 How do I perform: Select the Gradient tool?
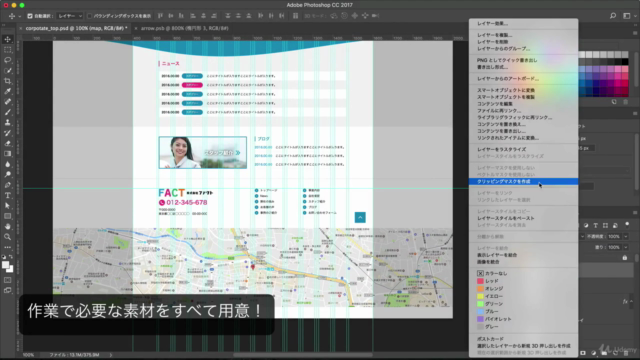click(x=7, y=154)
